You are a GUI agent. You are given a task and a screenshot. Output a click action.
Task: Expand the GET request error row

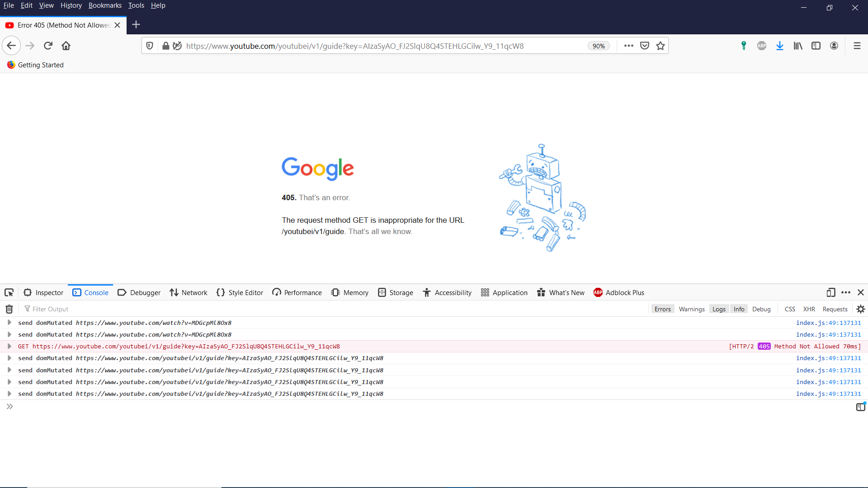9,346
